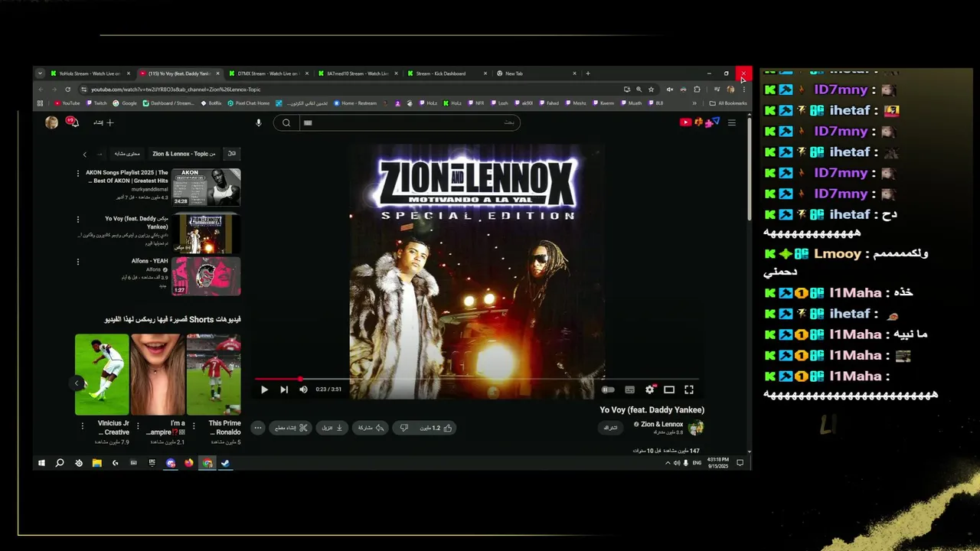Open options for Vinicius Jr short

pos(82,426)
